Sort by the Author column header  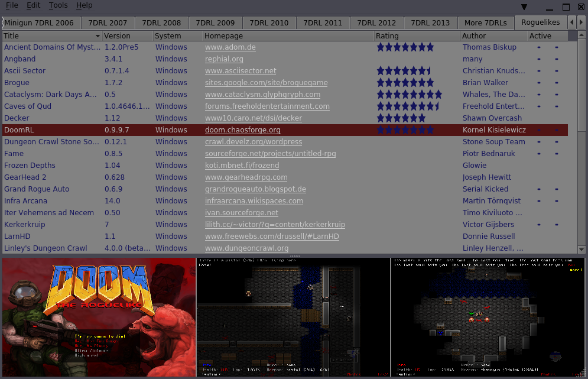click(x=493, y=35)
